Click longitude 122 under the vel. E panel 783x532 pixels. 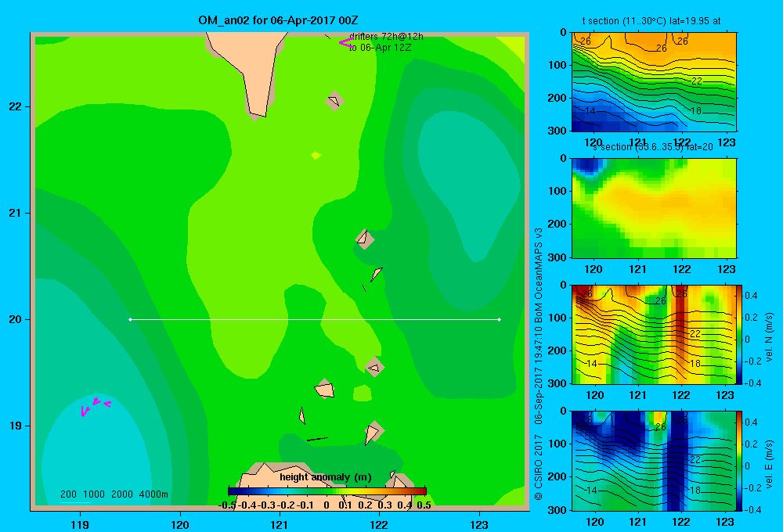(681, 522)
